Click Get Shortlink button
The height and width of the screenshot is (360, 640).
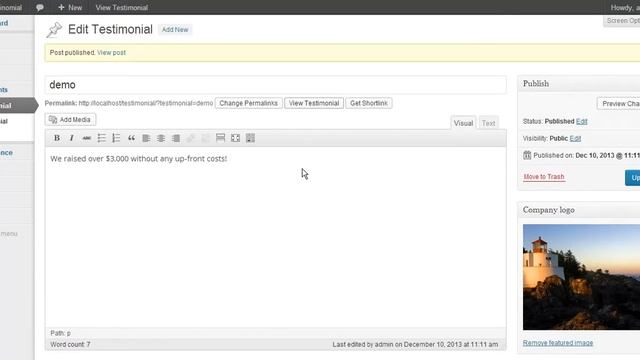[x=369, y=103]
